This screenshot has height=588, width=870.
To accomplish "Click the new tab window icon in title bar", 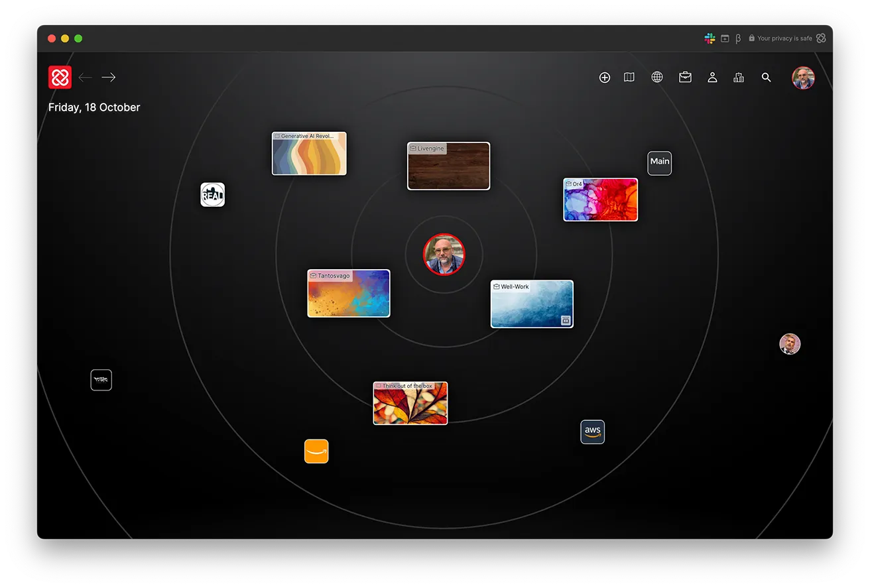I will (x=725, y=38).
